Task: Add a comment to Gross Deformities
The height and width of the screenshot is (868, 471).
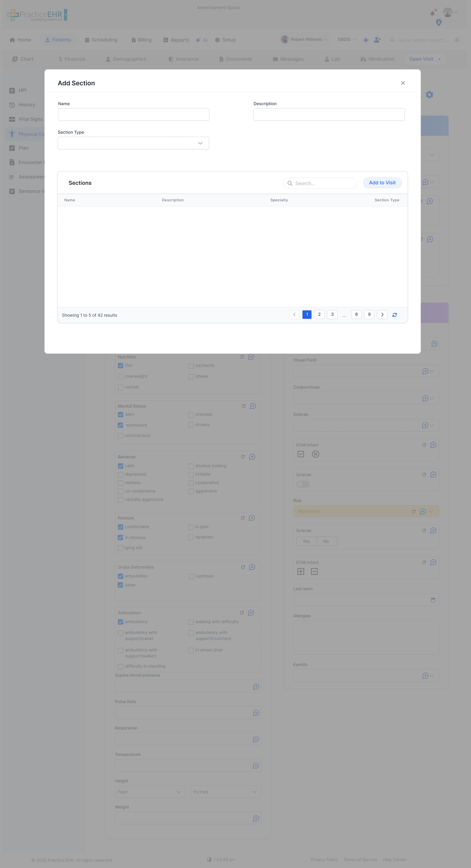Action: pos(252,567)
